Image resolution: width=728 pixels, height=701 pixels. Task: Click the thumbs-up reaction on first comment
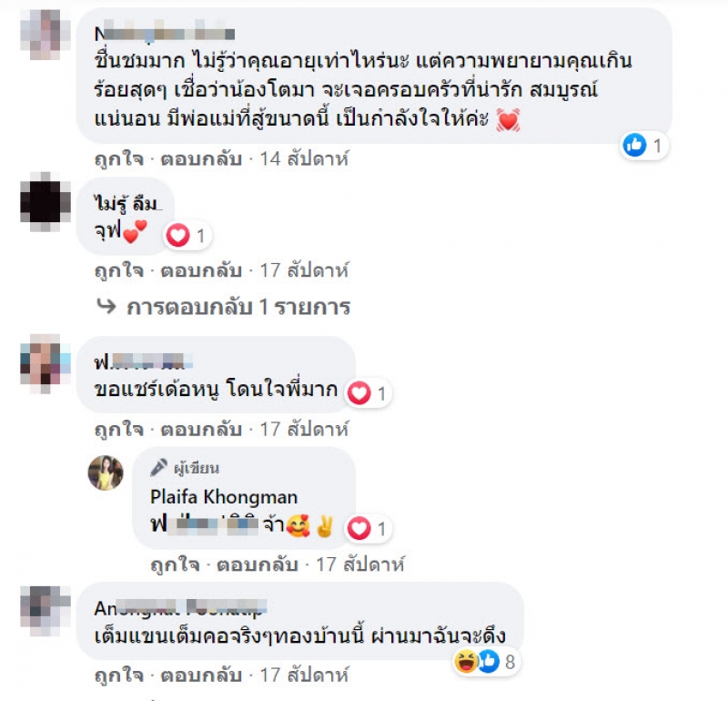(x=634, y=145)
